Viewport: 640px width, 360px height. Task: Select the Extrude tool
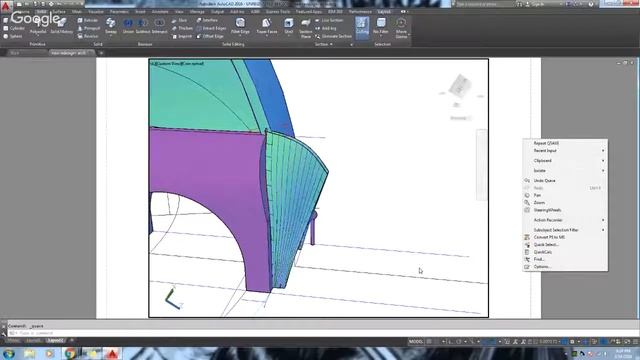88,20
